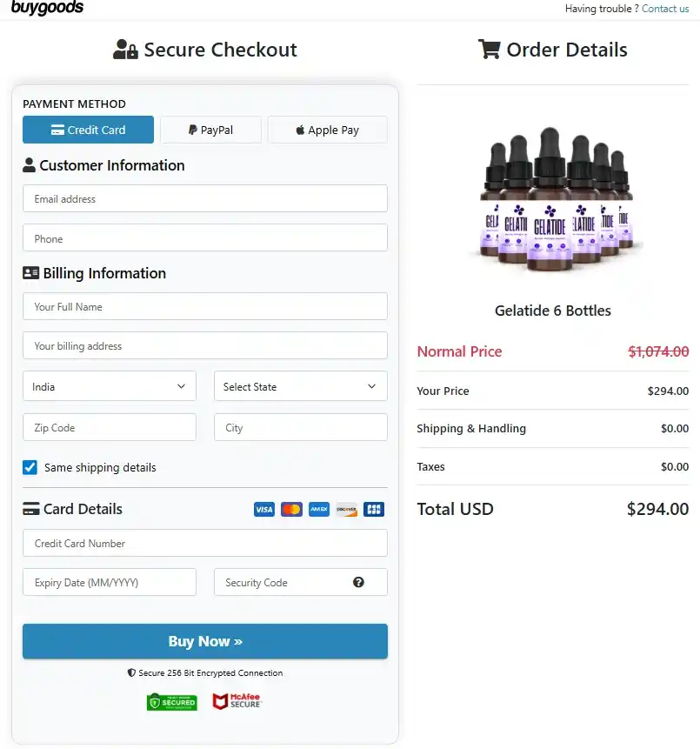Click the Security Code help question mark
The height and width of the screenshot is (749, 700).
click(358, 582)
